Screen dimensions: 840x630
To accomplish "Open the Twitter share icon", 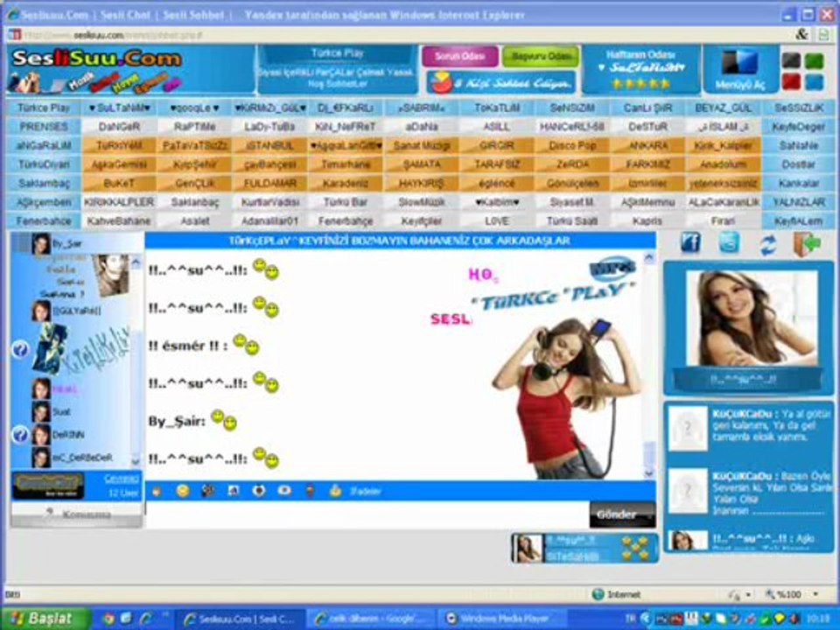I will click(729, 242).
